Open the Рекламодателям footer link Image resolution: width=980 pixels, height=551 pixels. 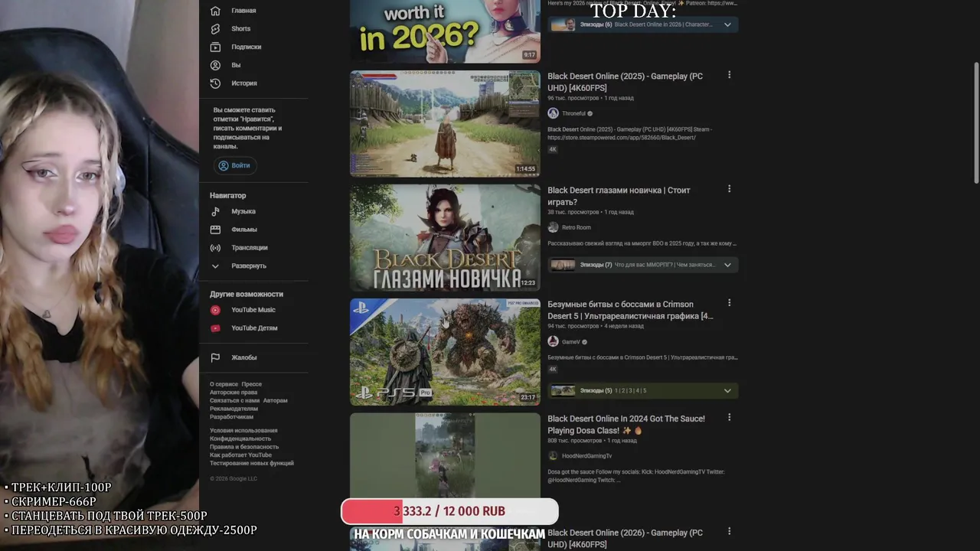(232, 409)
